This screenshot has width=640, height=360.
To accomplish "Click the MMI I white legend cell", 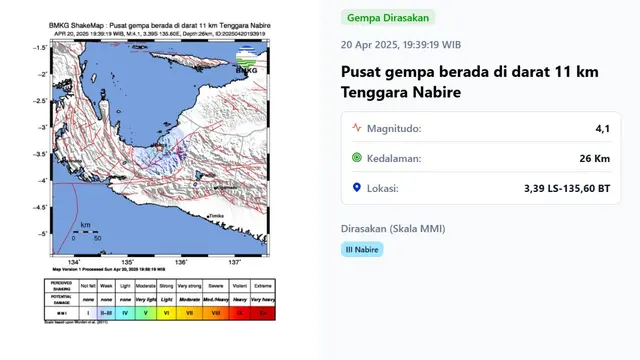I will pos(88,313).
